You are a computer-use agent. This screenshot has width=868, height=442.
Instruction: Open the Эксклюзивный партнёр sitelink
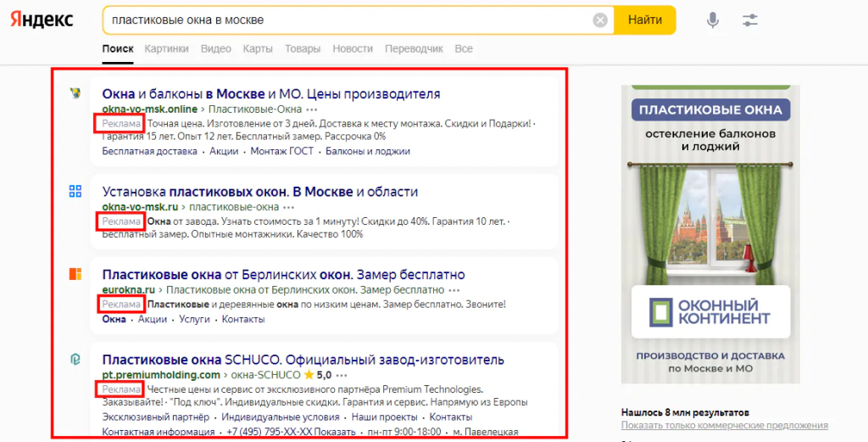(x=156, y=417)
